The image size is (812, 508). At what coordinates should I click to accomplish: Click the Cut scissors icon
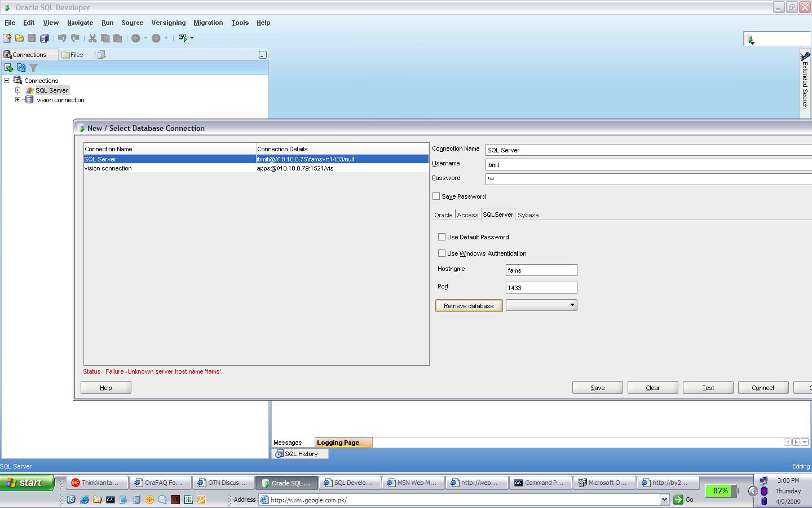click(92, 38)
